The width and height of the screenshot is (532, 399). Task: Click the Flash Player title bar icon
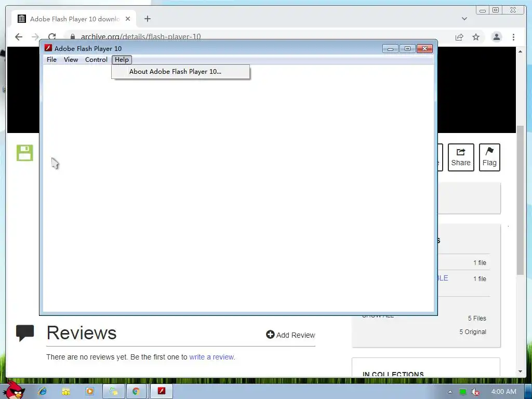click(48, 48)
